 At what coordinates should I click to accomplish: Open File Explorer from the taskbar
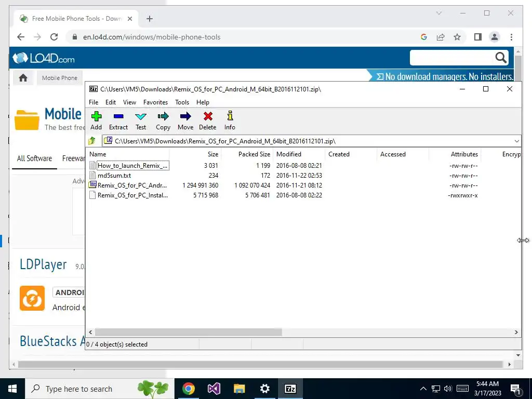point(239,389)
